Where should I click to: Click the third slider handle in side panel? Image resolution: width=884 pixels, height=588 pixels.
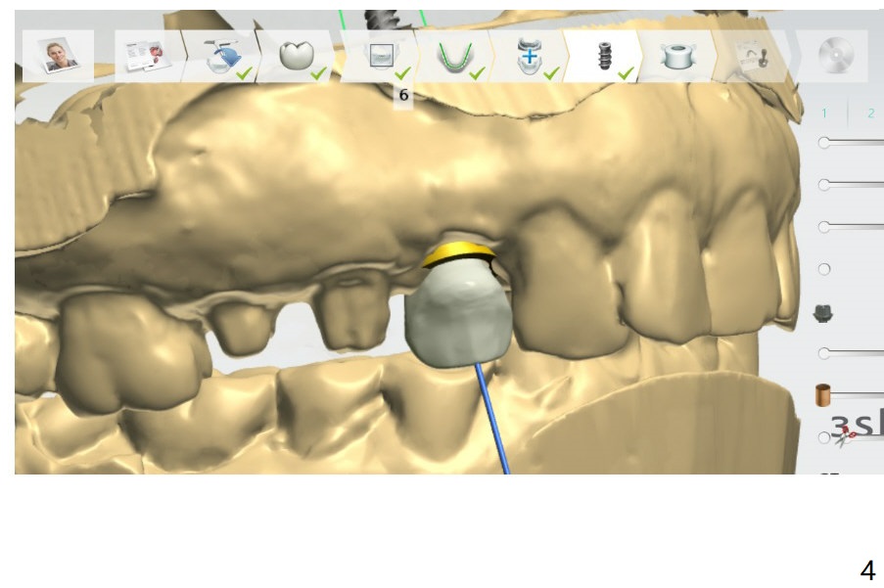click(x=824, y=227)
